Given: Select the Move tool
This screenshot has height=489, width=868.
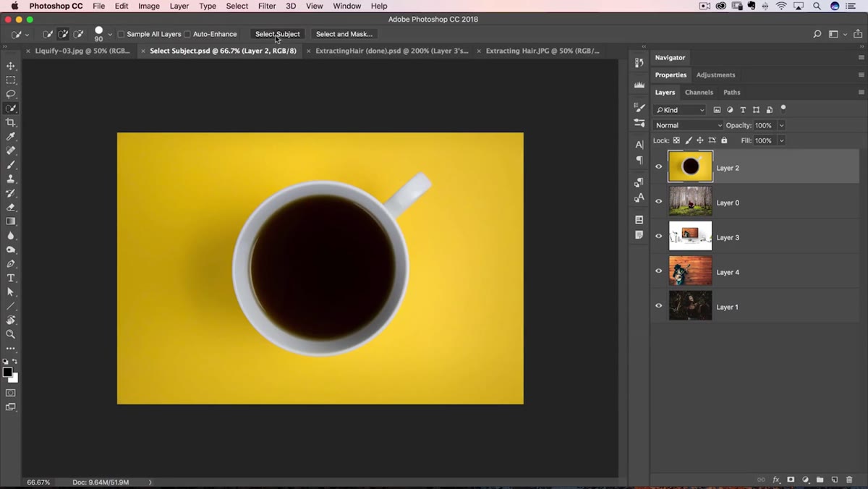Looking at the screenshot, I should click(x=11, y=66).
